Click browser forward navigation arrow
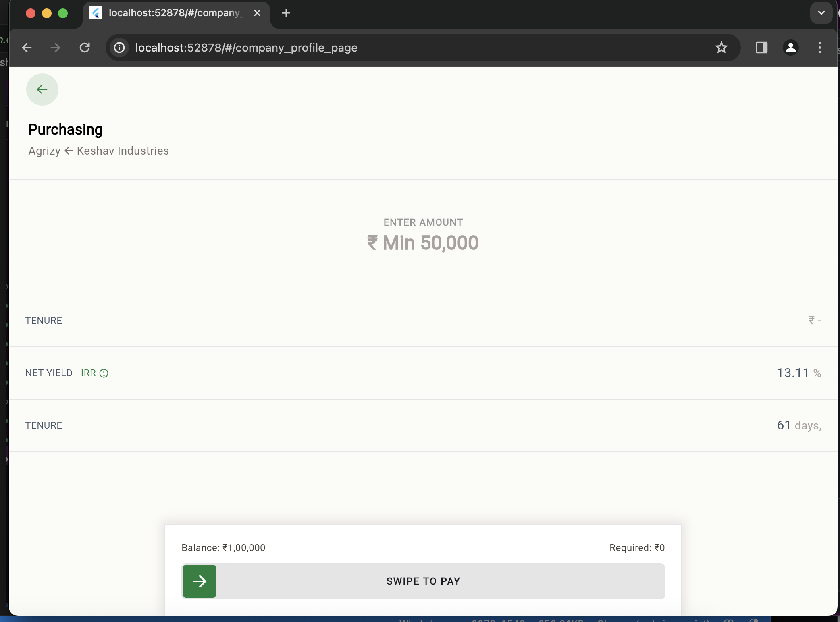Viewport: 840px width, 622px height. click(x=55, y=48)
